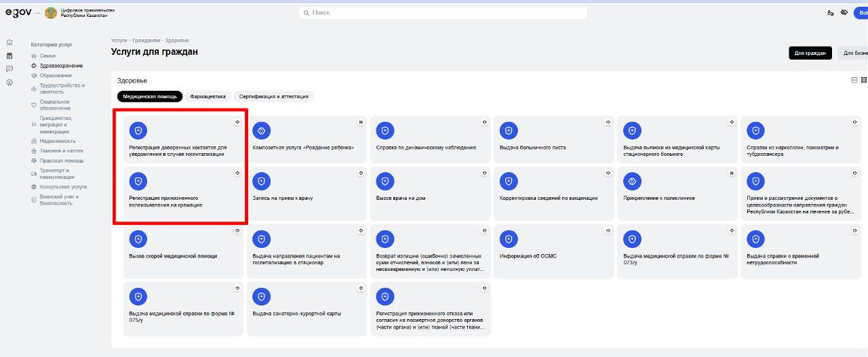The height and width of the screenshot is (357, 868).
Task: Open the user profile icon in the left rail
Action: (x=9, y=83)
